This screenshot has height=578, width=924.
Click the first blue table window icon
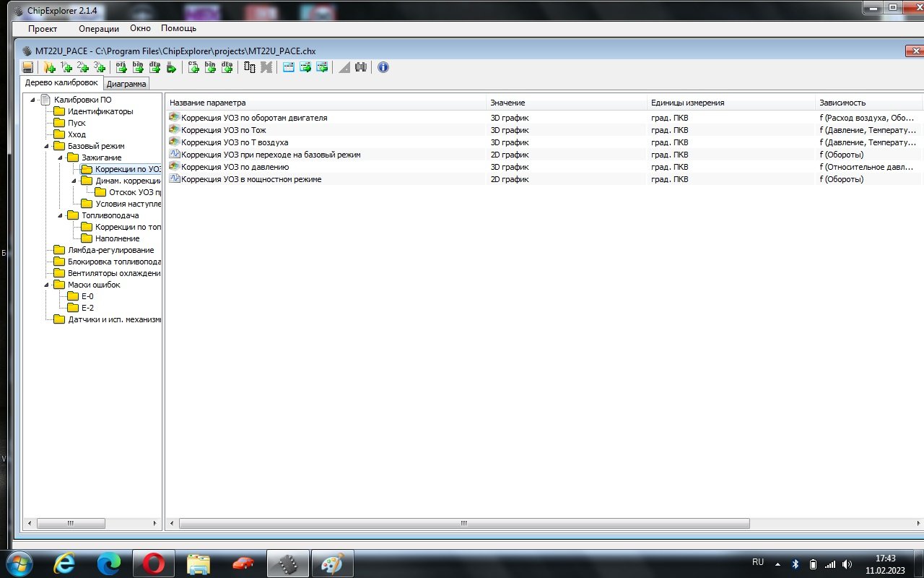click(x=289, y=67)
